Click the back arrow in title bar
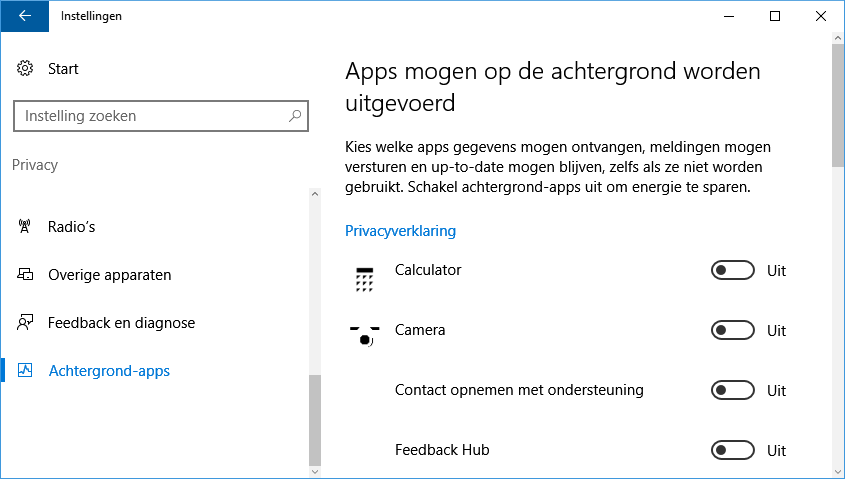The image size is (845, 479). pos(25,16)
